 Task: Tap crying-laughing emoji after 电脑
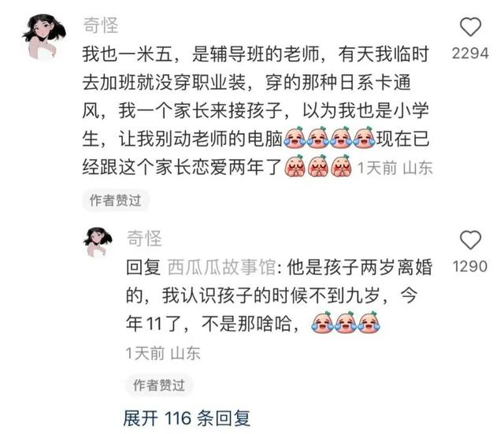(295, 139)
